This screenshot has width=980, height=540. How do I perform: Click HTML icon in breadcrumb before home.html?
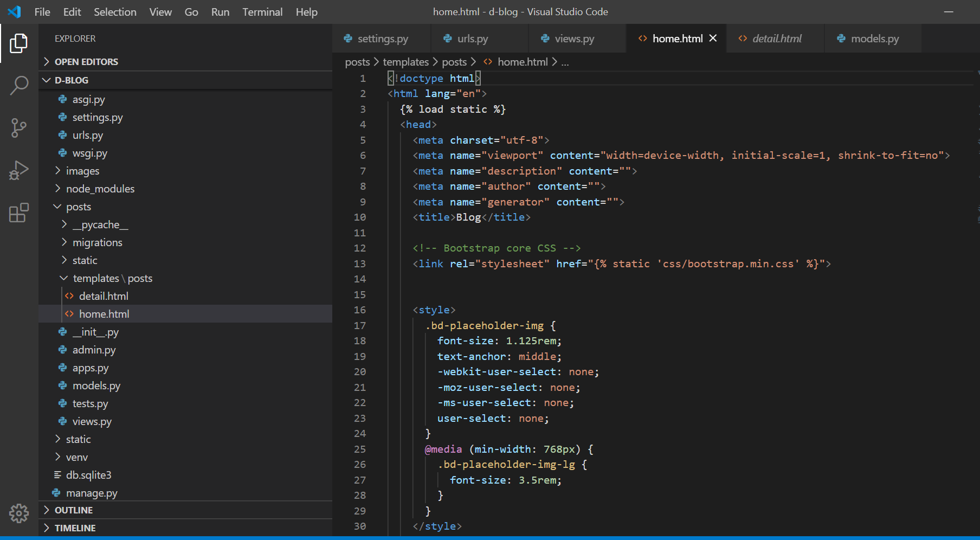click(x=488, y=62)
